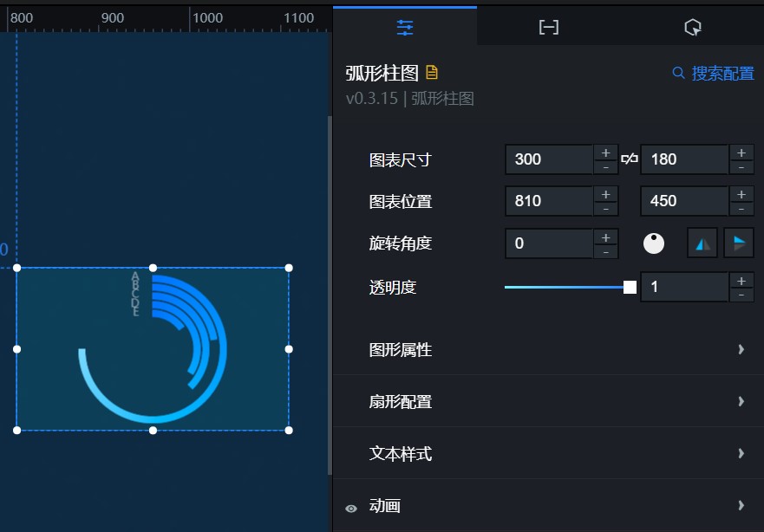Click the 图表尺寸 label

point(400,159)
